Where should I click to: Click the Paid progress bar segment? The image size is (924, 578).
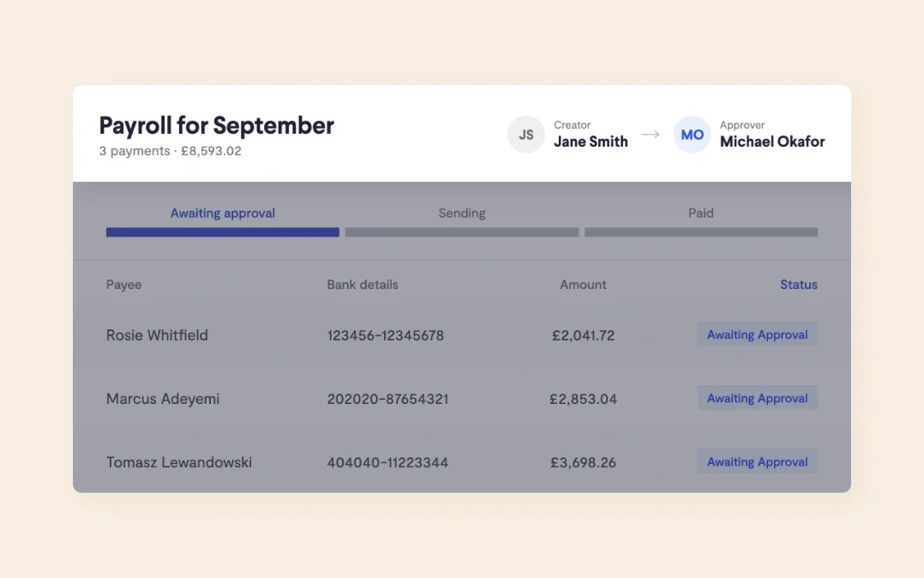700,232
